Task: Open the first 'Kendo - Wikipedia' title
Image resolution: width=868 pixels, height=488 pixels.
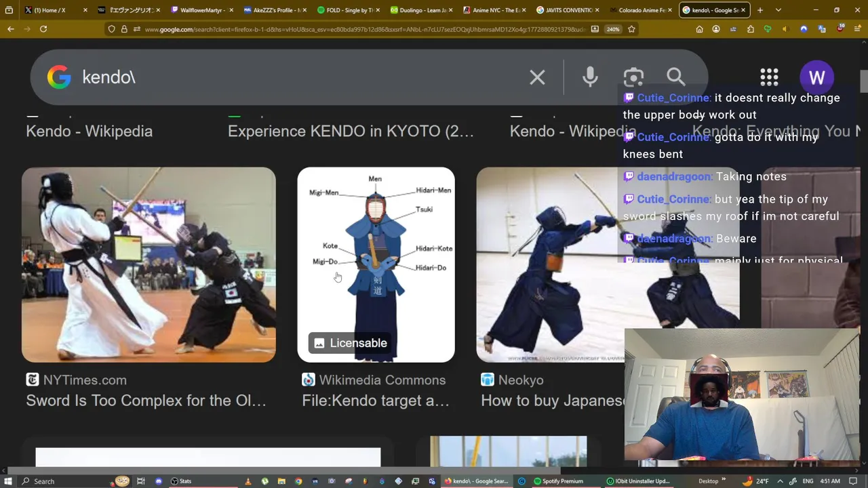Action: (x=89, y=131)
